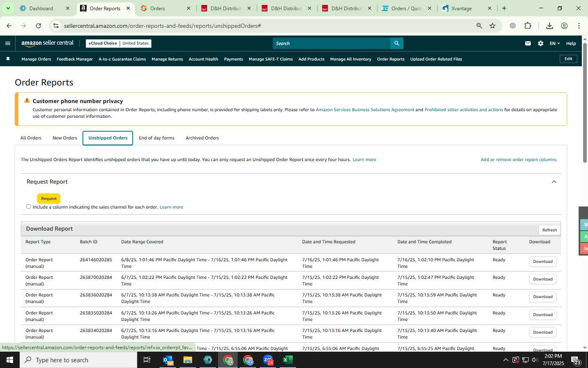Download the report with batch 263870020284

click(543, 279)
